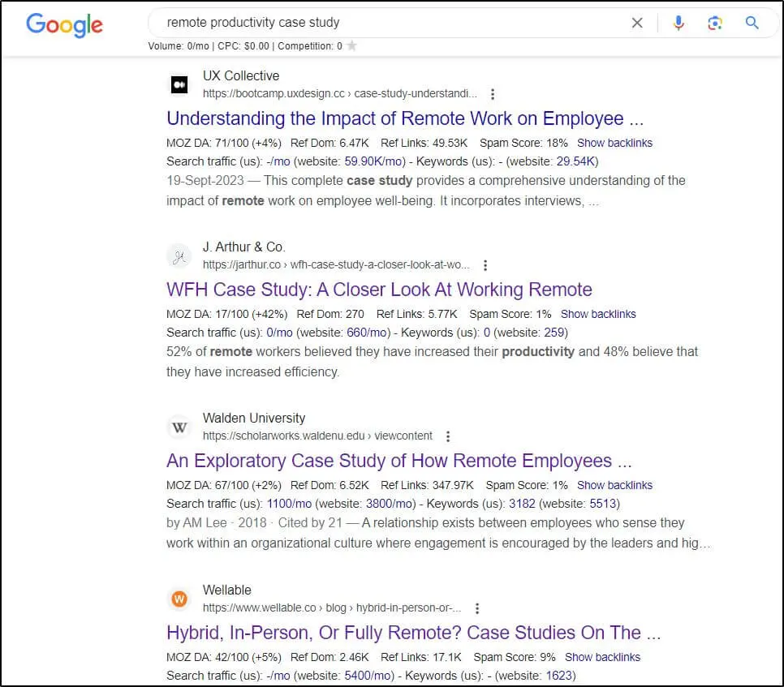Image resolution: width=784 pixels, height=687 pixels.
Task: Open the three-dot menu for UX Collective result
Action: coord(493,94)
